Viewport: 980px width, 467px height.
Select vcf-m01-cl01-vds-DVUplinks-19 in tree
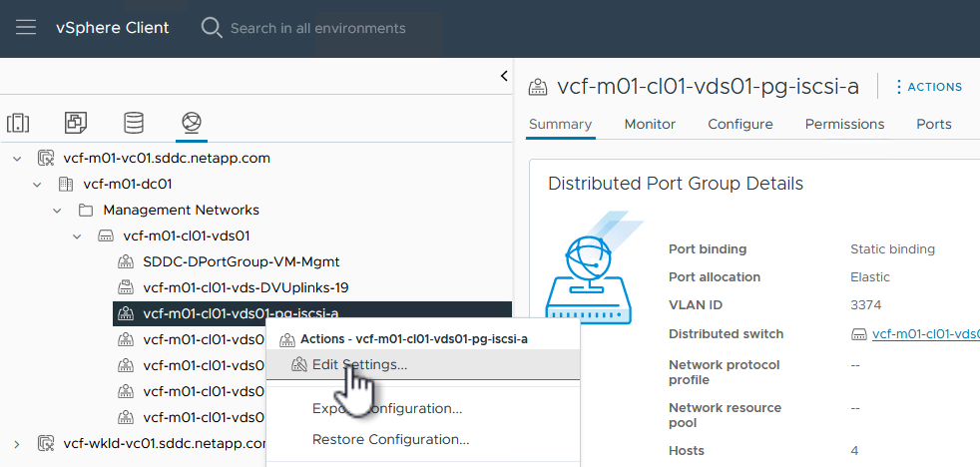click(x=245, y=288)
